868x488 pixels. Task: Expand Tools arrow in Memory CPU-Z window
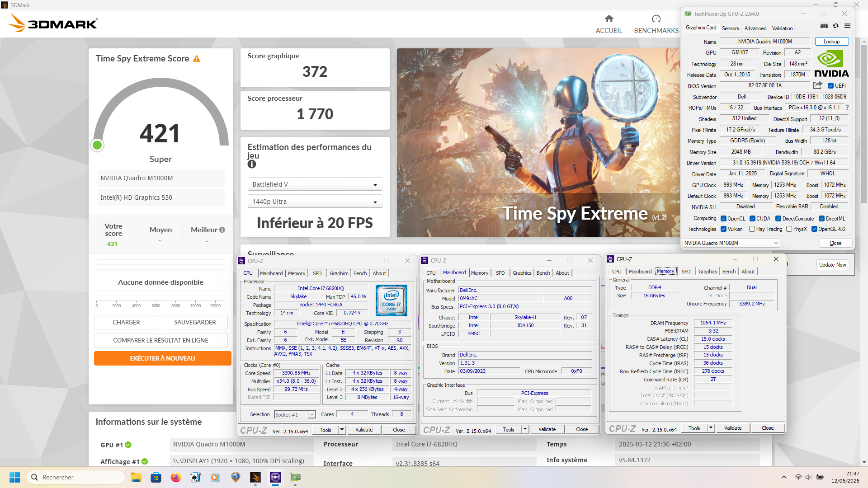pos(711,428)
